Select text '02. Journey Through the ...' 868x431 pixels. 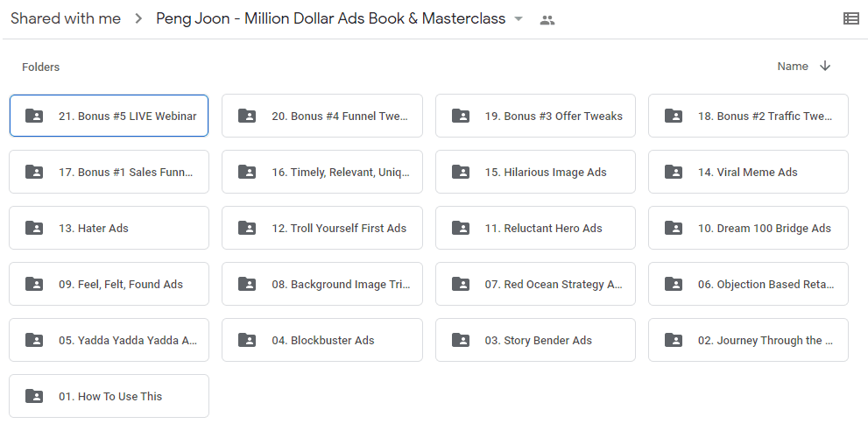coord(766,340)
